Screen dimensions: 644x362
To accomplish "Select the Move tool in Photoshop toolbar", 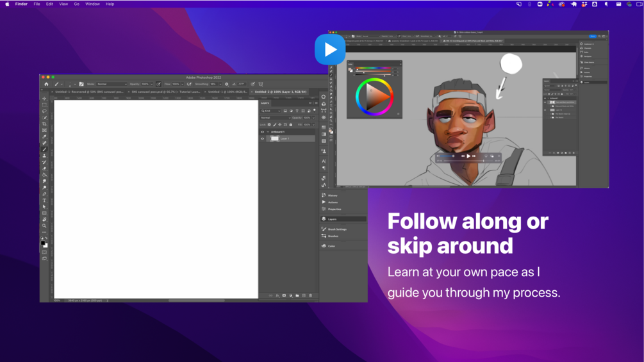I will tap(44, 99).
